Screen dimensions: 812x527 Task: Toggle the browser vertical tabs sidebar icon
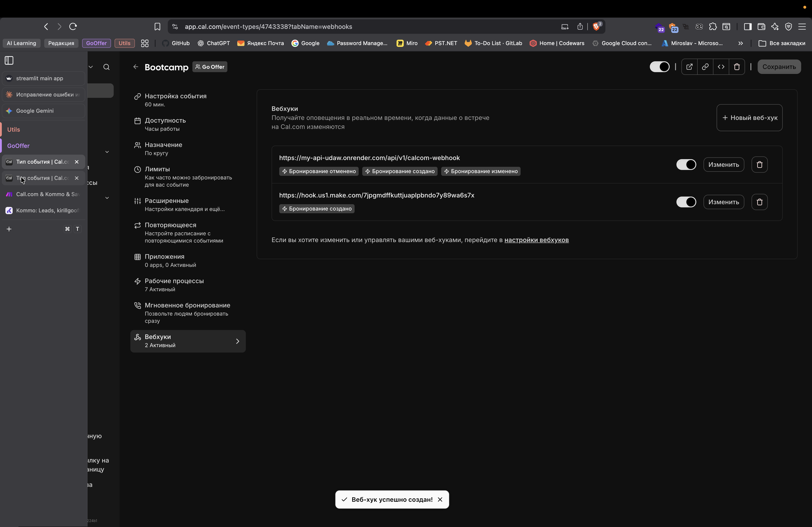point(9,61)
